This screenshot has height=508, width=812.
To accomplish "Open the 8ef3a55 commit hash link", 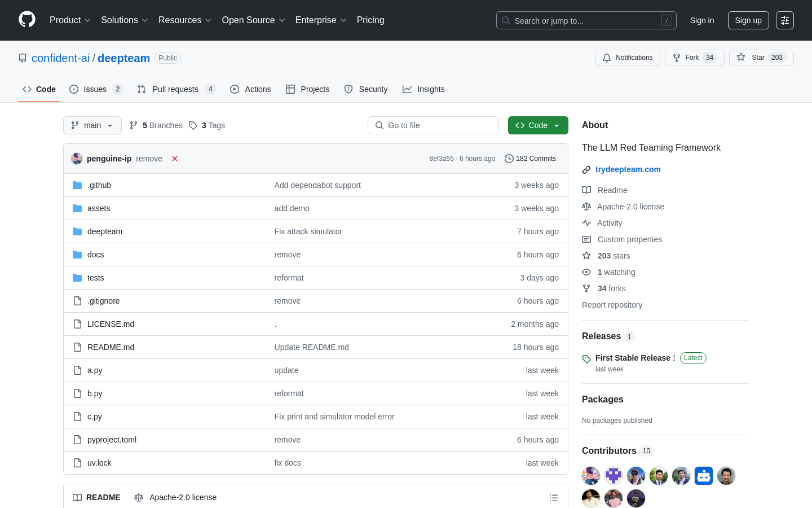I will [442, 159].
